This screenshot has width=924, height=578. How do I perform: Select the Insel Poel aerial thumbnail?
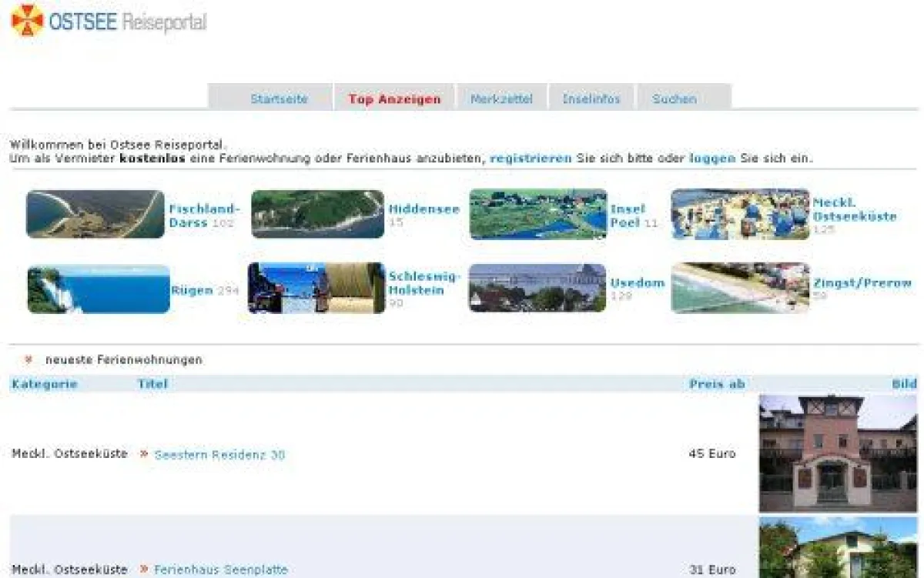[538, 214]
